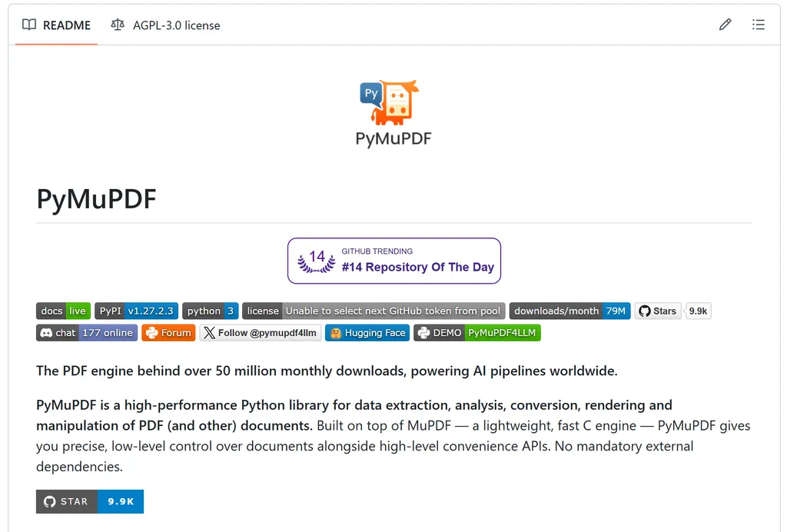Open the AGPL-3.0 license tab

[x=166, y=25]
